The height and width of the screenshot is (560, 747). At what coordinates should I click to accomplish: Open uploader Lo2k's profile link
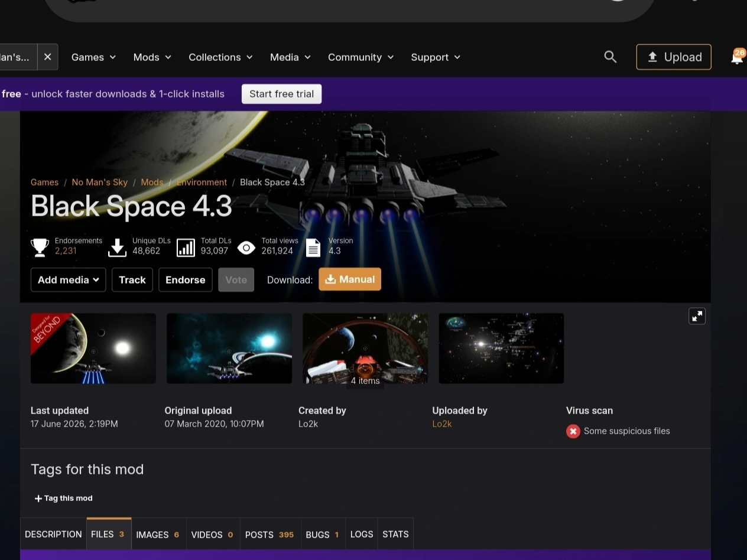pyautogui.click(x=442, y=424)
